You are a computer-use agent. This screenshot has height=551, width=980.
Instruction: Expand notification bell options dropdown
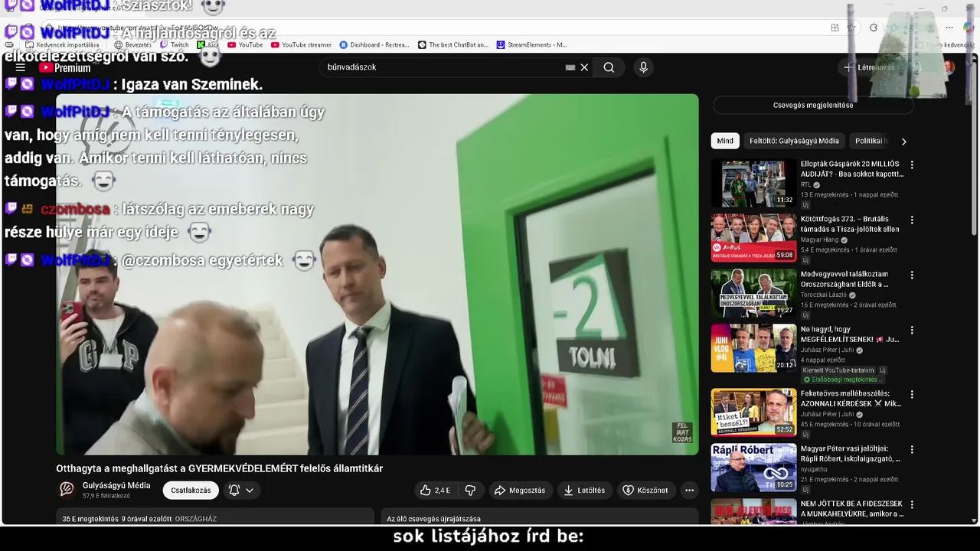click(241, 490)
